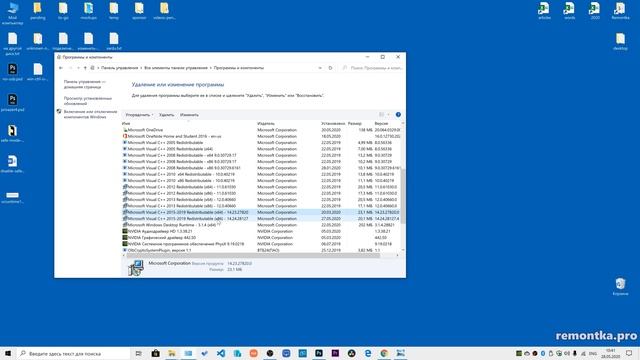
Task: Open the notification center icon
Action: tap(629, 353)
